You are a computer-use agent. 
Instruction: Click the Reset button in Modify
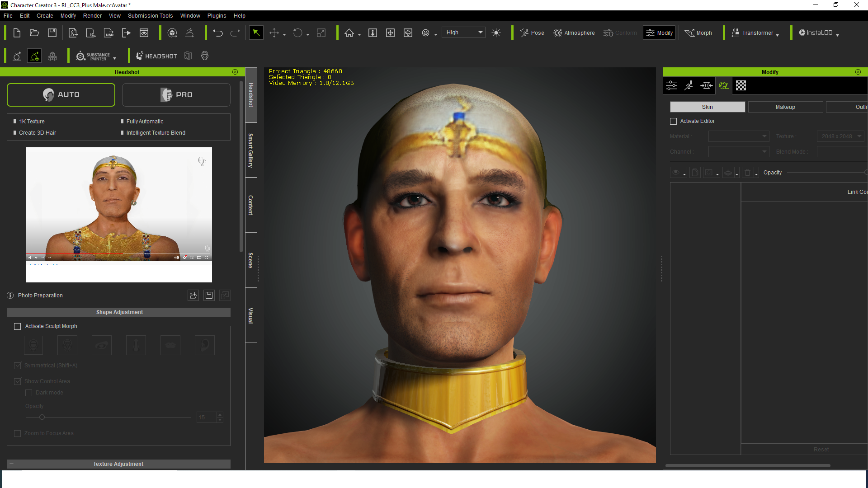(x=821, y=450)
